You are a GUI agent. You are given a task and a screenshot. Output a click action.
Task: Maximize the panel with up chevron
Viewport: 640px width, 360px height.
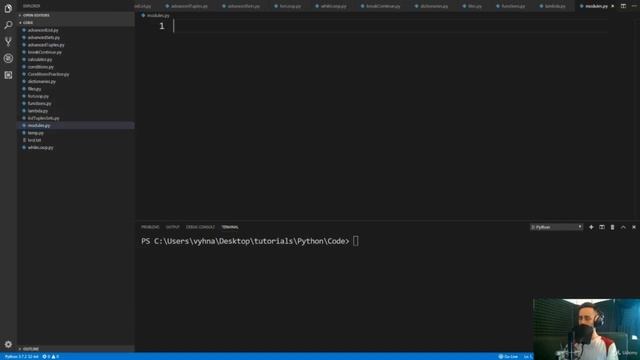pos(623,227)
